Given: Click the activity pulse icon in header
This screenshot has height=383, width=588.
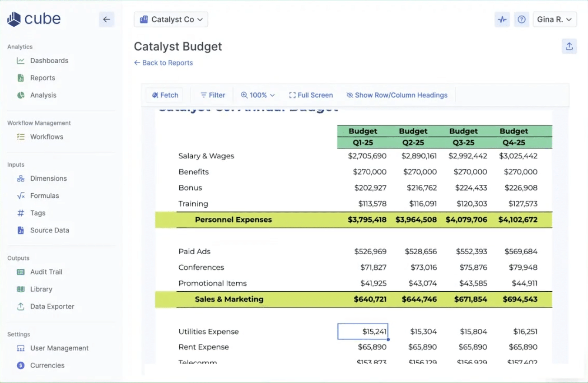Looking at the screenshot, I should [x=502, y=19].
